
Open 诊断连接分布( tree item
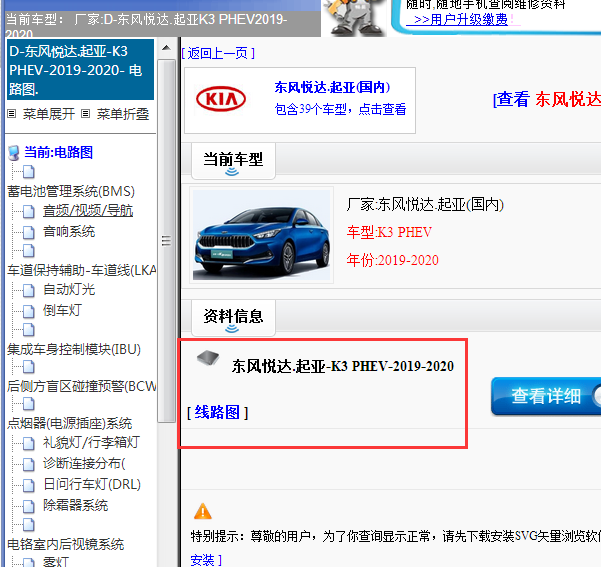pos(84,463)
